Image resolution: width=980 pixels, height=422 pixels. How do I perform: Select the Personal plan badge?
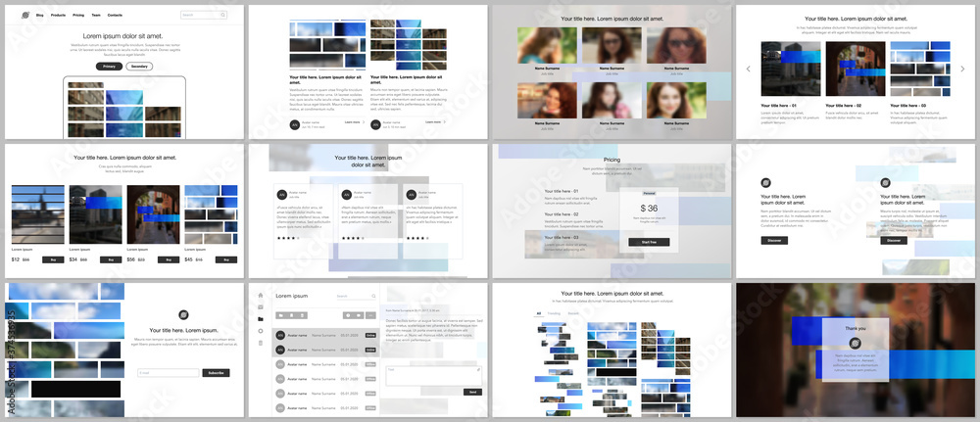tap(649, 194)
